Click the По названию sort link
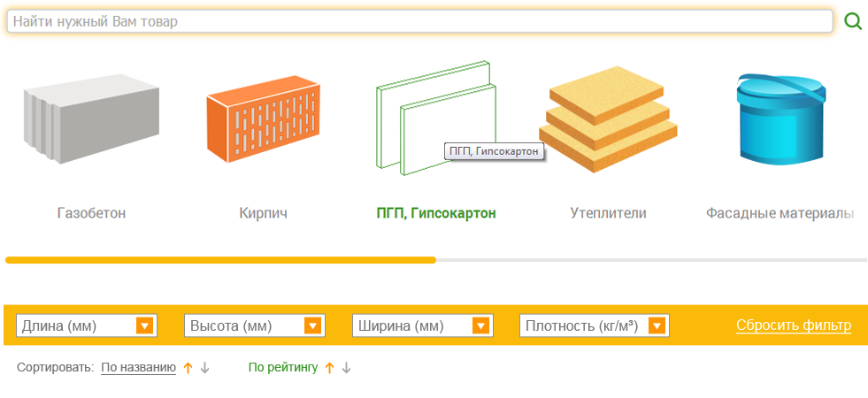Image resolution: width=868 pixels, height=398 pixels. (x=138, y=368)
